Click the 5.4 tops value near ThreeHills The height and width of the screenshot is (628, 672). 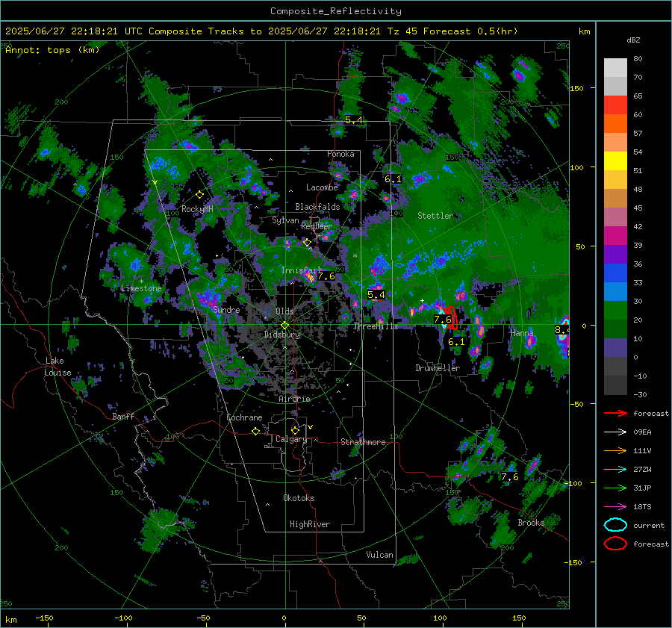[x=376, y=295]
